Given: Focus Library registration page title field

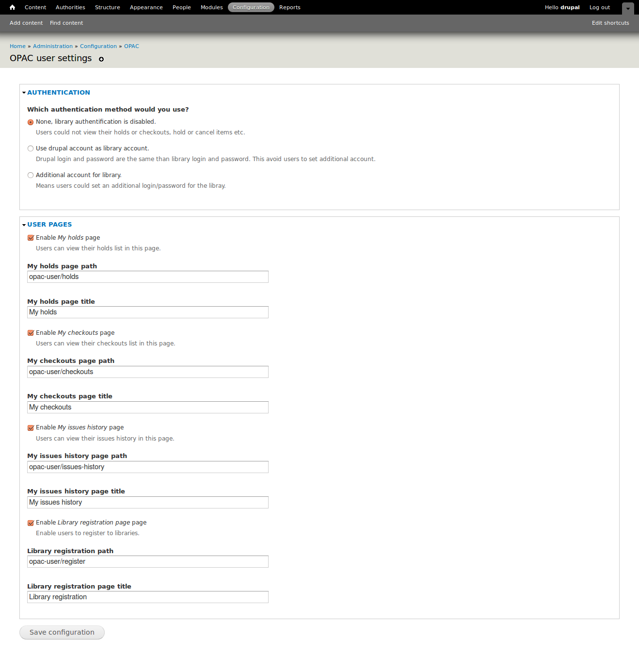Looking at the screenshot, I should pos(148,597).
